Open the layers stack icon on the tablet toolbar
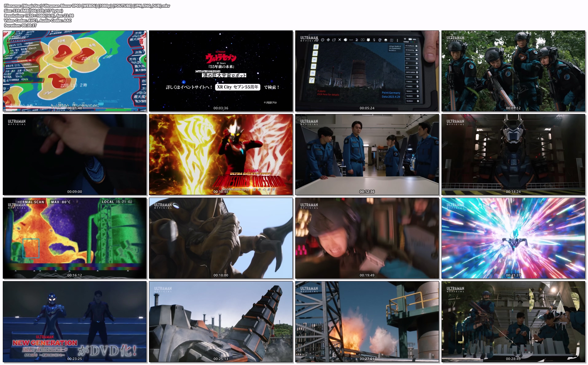Image resolution: width=588 pixels, height=365 pixels. 386,40
